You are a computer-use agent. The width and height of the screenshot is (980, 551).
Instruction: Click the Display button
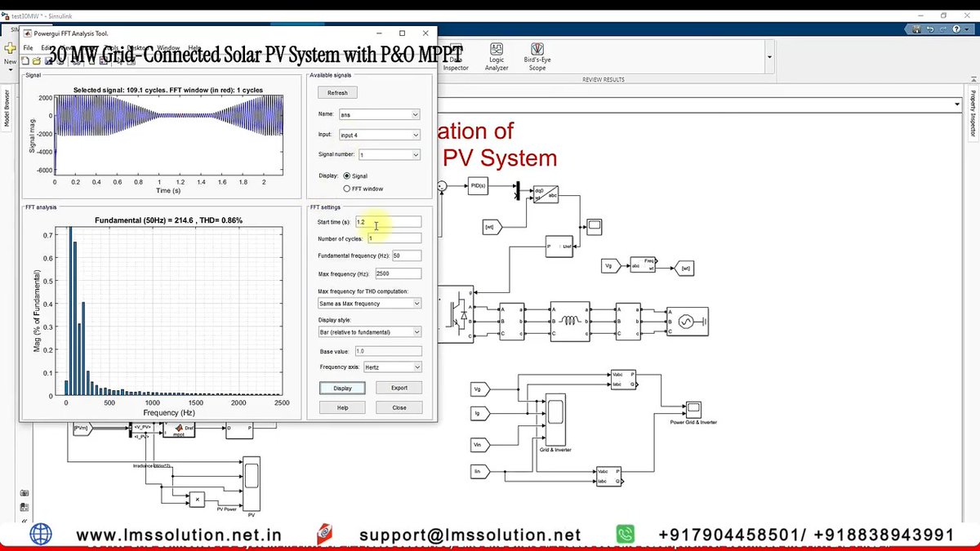pyautogui.click(x=342, y=388)
